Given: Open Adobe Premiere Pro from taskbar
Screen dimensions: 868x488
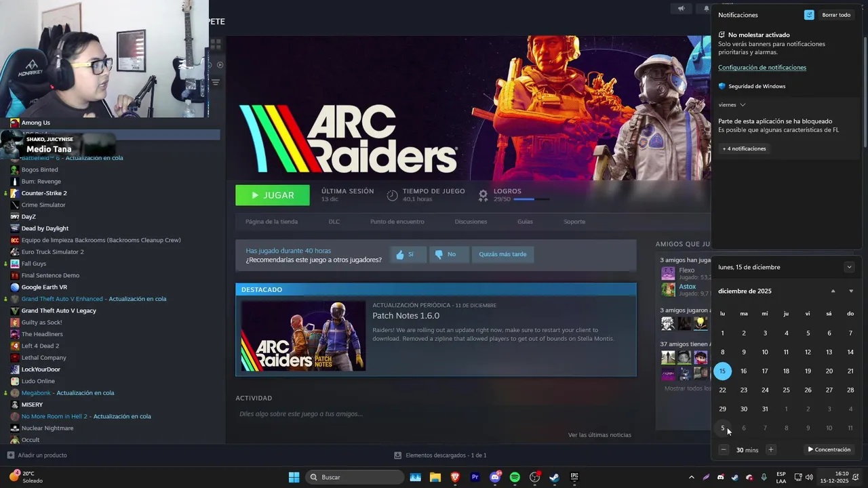Looking at the screenshot, I should pyautogui.click(x=475, y=477).
